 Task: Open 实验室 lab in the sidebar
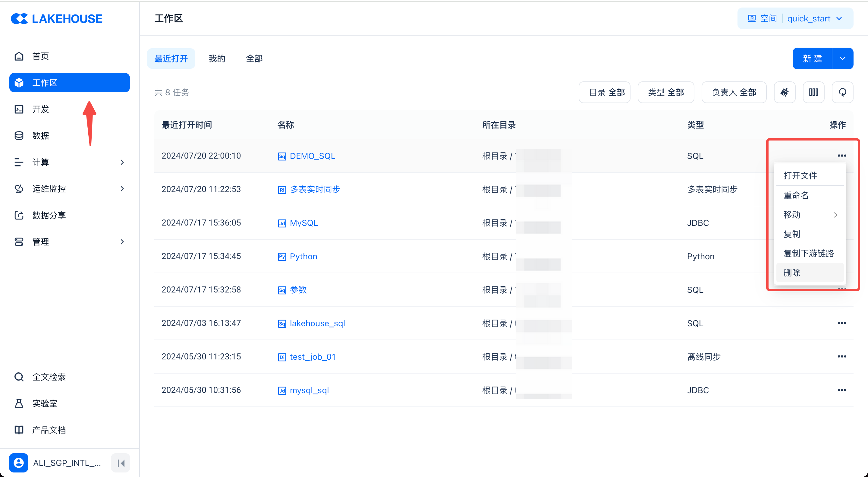(45, 403)
